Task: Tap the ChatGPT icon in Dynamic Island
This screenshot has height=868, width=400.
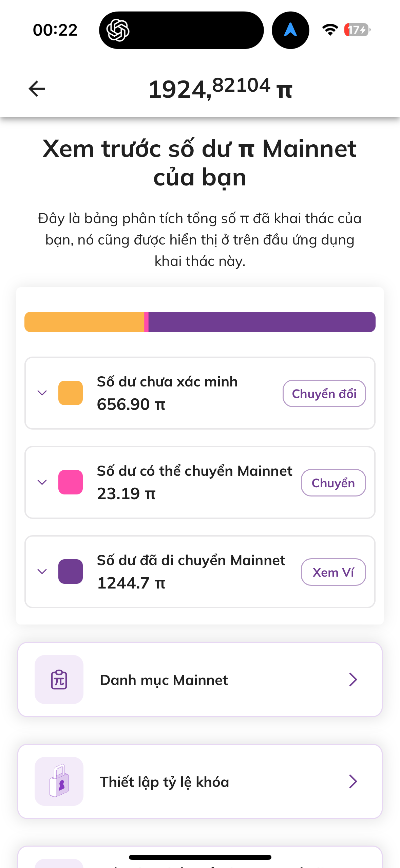Action: pyautogui.click(x=118, y=30)
